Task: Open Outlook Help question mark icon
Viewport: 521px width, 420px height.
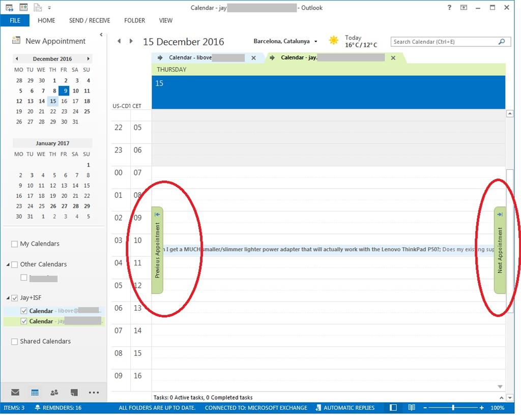Action: (449, 7)
